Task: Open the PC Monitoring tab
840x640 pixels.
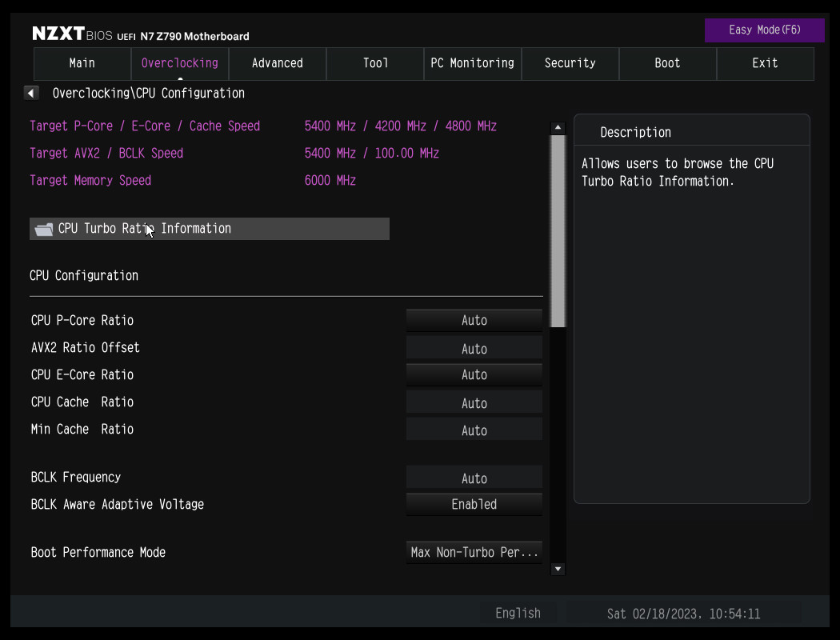Action: click(x=472, y=63)
